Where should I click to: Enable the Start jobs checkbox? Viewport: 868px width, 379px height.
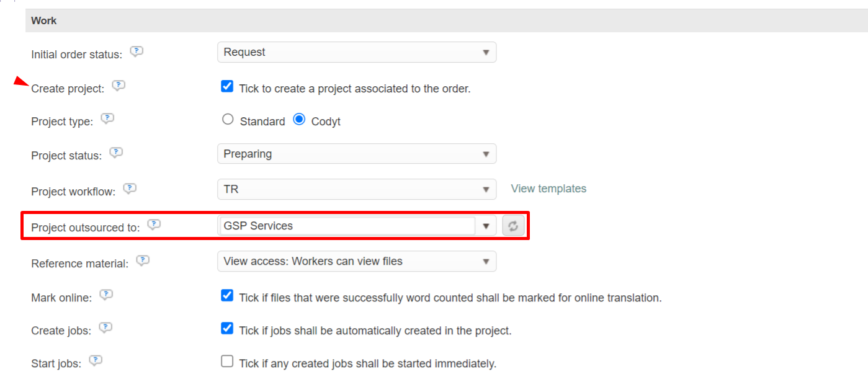[227, 362]
